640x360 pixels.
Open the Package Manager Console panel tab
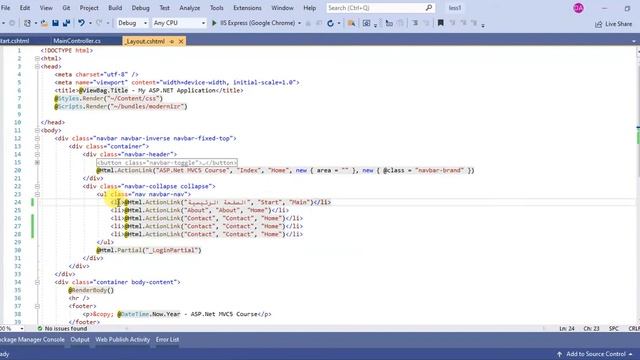click(32, 340)
